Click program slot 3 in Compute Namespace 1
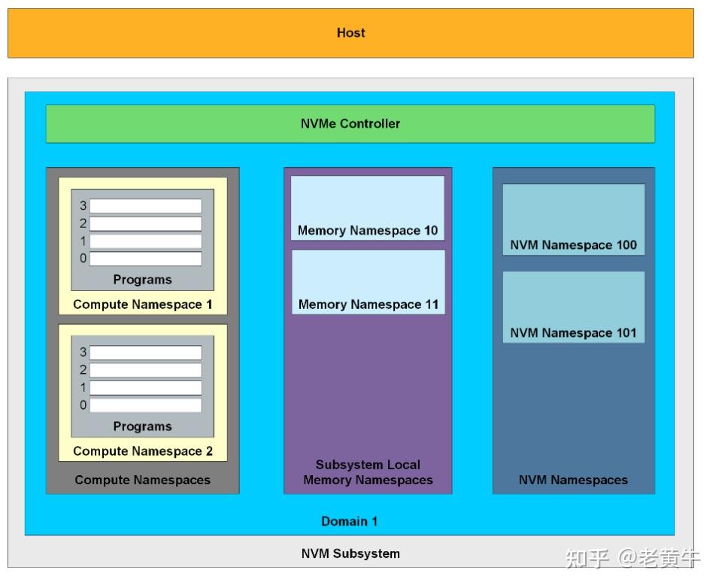This screenshot has width=719, height=588. click(146, 206)
